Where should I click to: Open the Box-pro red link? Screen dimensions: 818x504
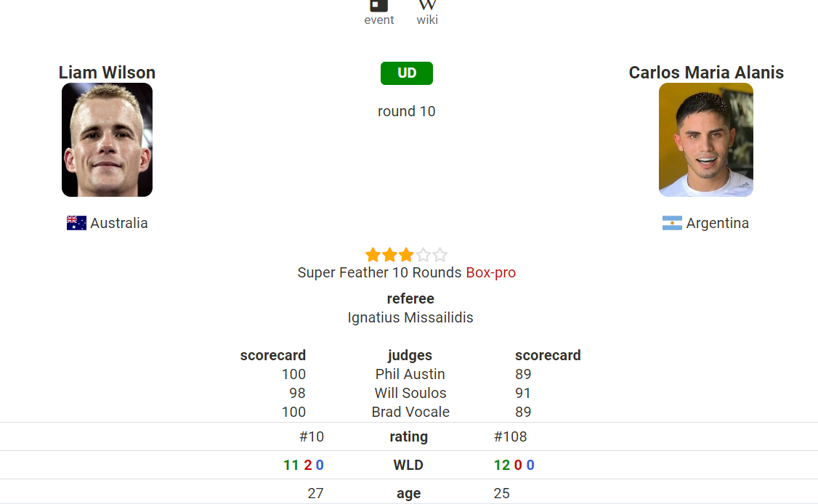coord(491,272)
